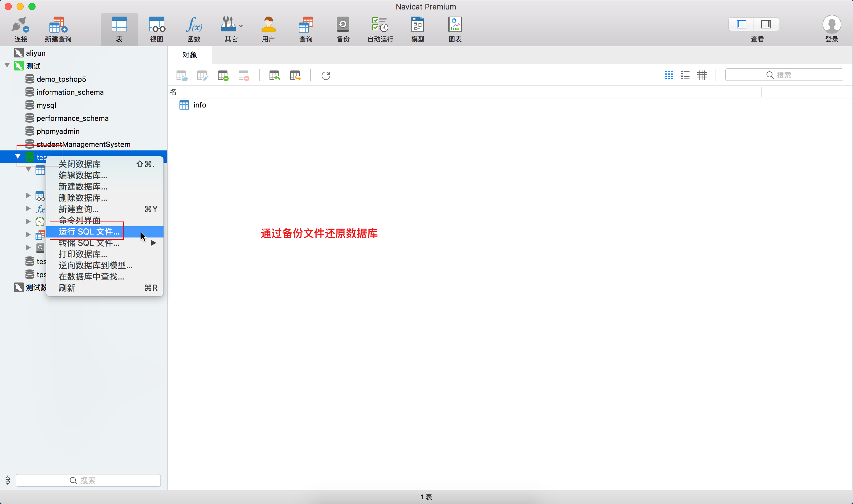The height and width of the screenshot is (504, 853).
Task: Open 自动运行 automation icon
Action: point(380,25)
